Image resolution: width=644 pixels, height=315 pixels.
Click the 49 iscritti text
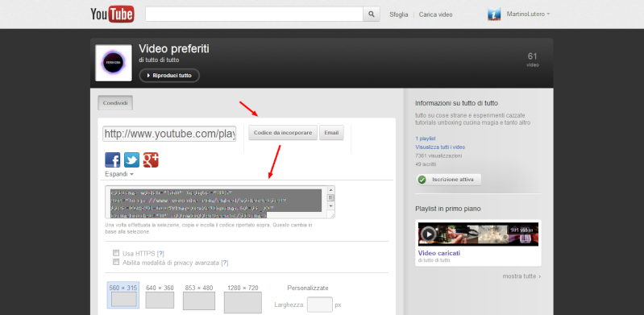tap(426, 164)
